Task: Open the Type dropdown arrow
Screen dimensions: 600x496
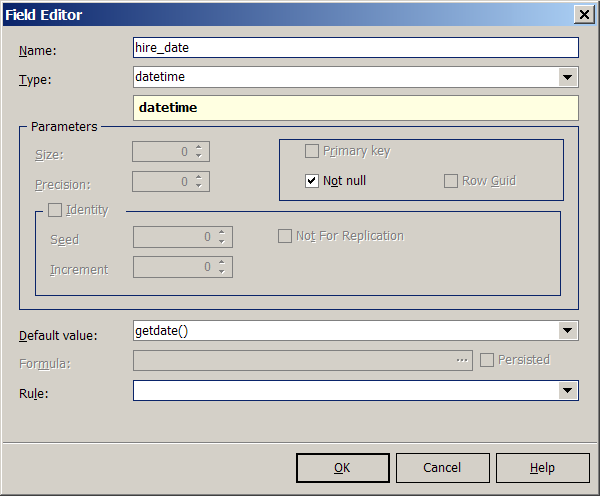Action: (568, 77)
